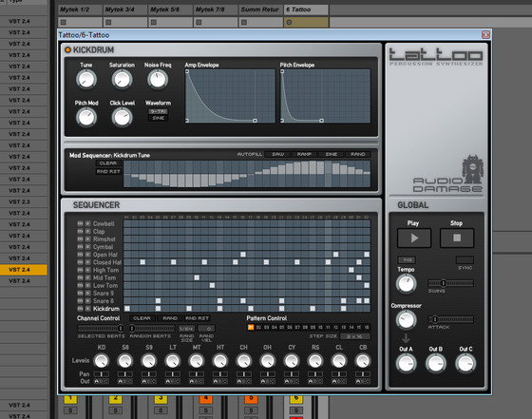Solo the Clap channel
The width and height of the screenshot is (532, 419).
pyautogui.click(x=87, y=232)
